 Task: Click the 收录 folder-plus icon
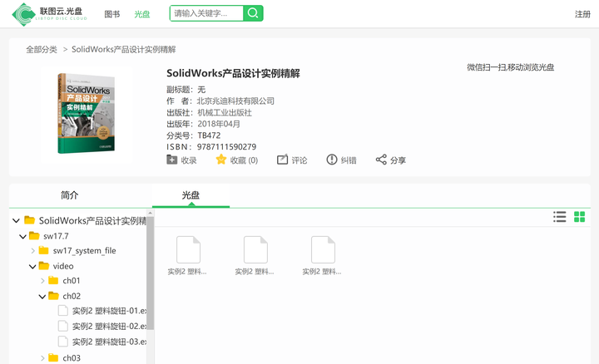pos(172,160)
